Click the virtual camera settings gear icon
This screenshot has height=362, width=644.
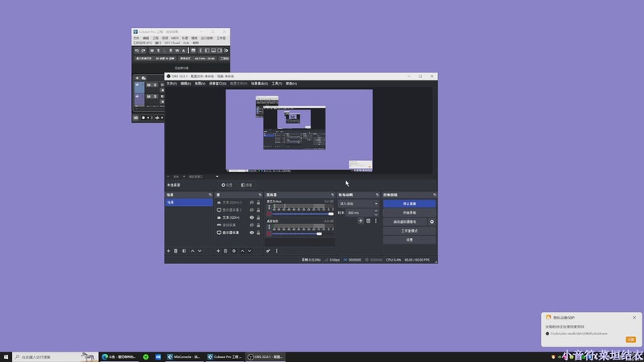point(431,221)
